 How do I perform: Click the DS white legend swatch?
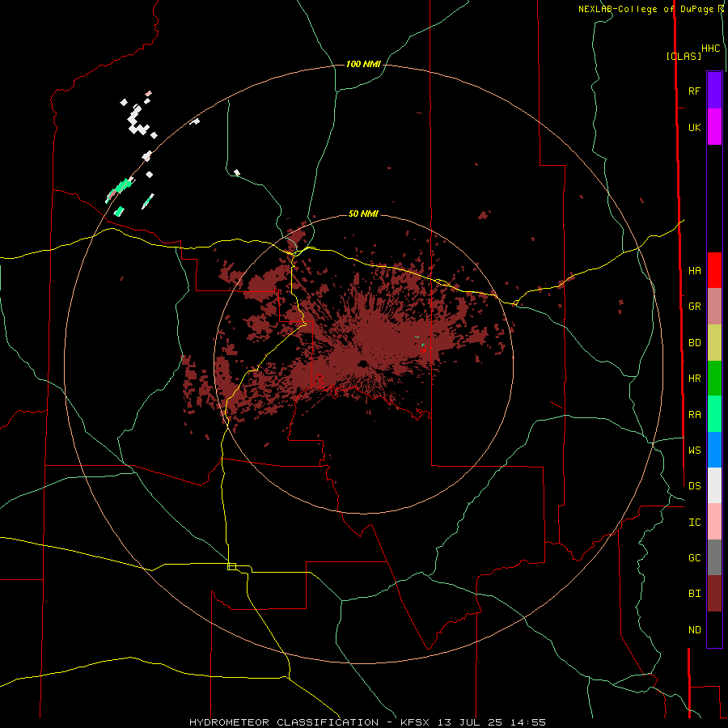point(714,485)
